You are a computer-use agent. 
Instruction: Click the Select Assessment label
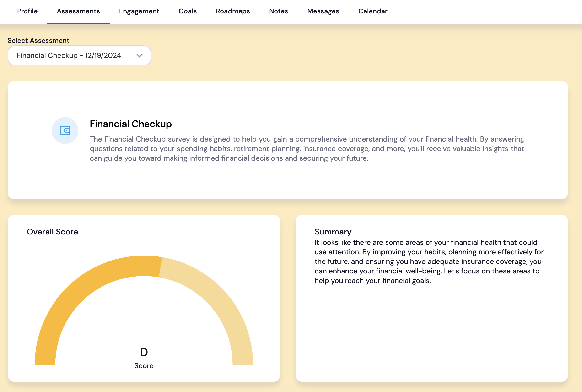coord(38,40)
